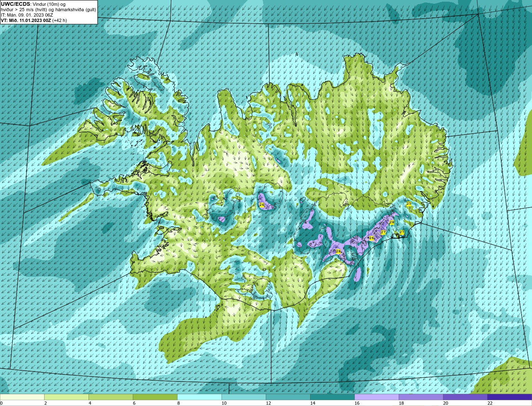Image resolution: width=532 pixels, height=406 pixels.
Task: Select the light lime 2–4 m/s legend swatch
Action: (x=66, y=397)
